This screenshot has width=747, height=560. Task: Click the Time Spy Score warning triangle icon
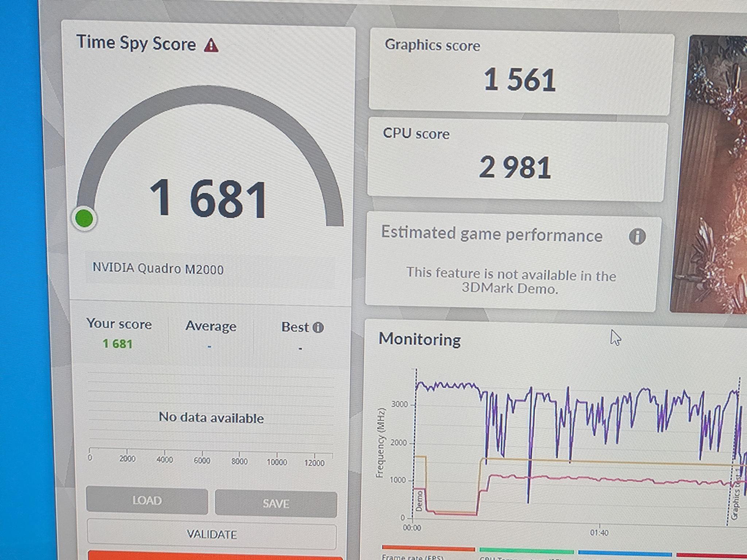(x=211, y=46)
